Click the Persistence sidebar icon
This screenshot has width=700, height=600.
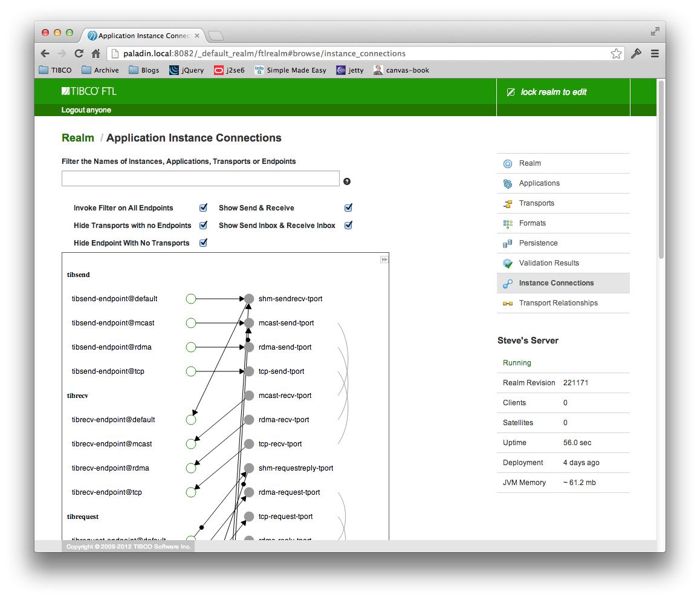coord(508,244)
